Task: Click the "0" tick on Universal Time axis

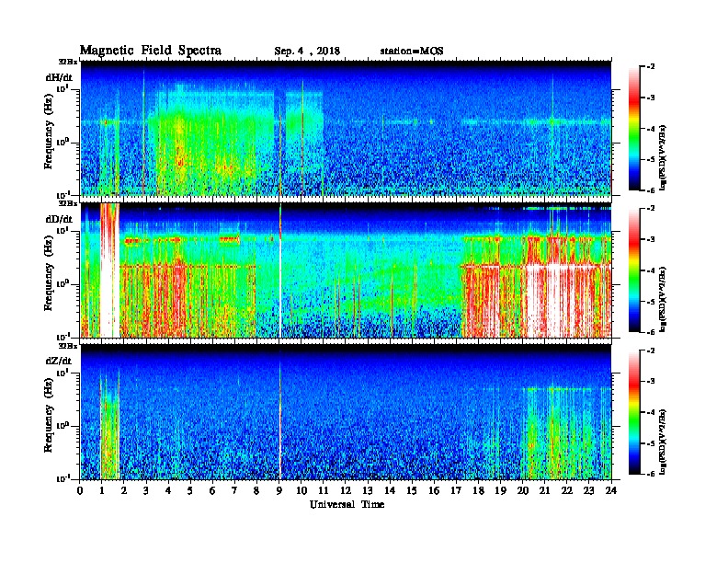Action: pos(80,491)
